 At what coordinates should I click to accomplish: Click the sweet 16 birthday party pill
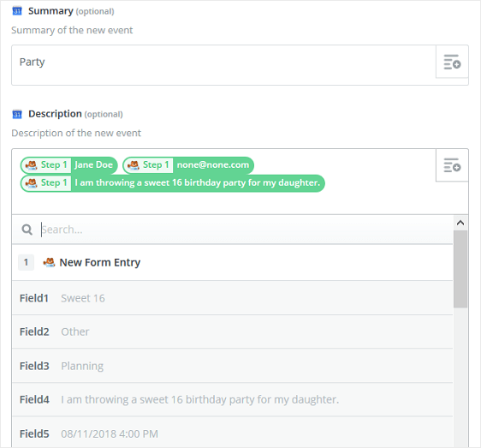coord(172,183)
